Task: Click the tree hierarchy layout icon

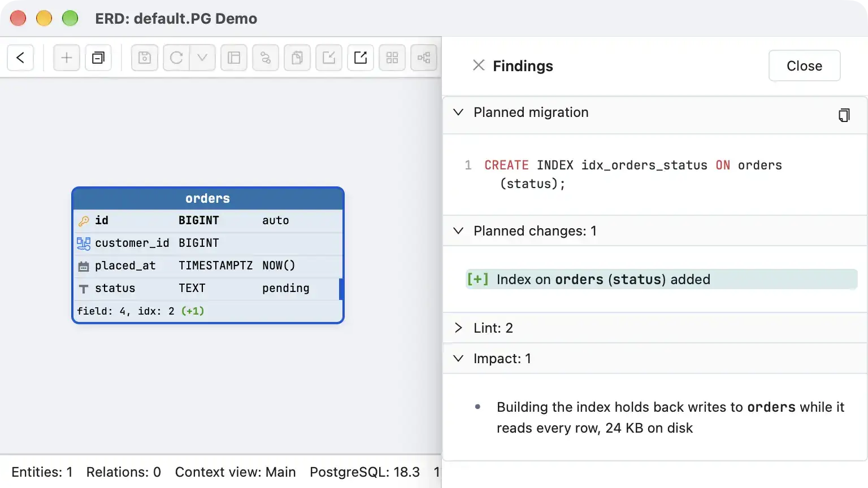Action: tap(424, 58)
